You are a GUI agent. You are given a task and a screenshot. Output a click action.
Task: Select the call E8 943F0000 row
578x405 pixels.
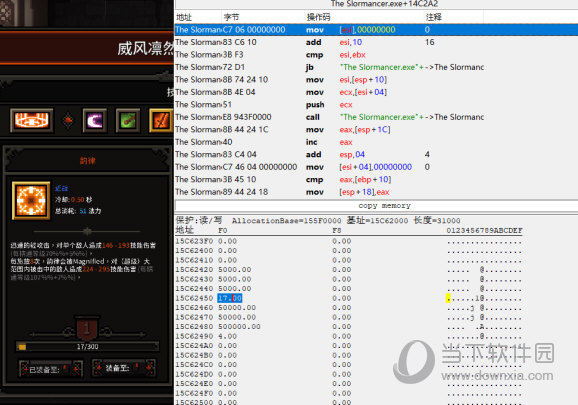tap(376, 117)
